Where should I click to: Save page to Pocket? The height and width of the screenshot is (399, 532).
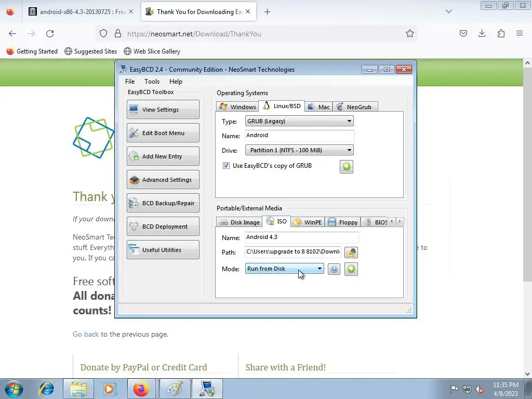click(463, 33)
